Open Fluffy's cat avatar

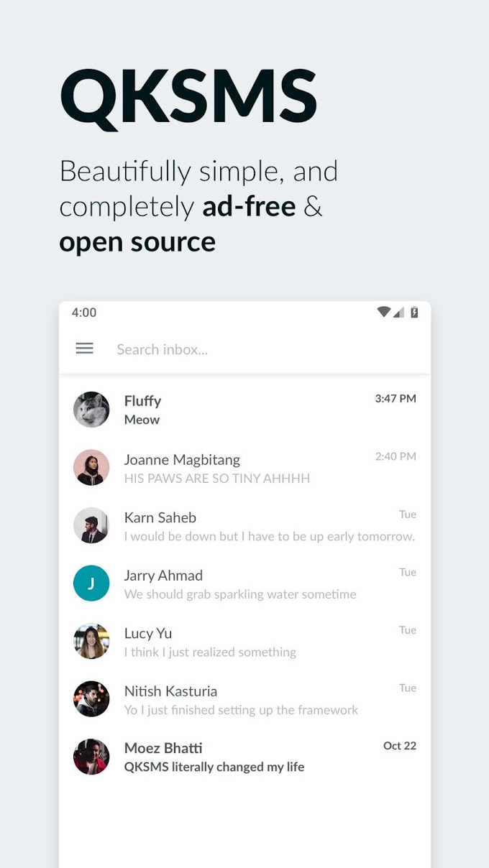point(91,410)
